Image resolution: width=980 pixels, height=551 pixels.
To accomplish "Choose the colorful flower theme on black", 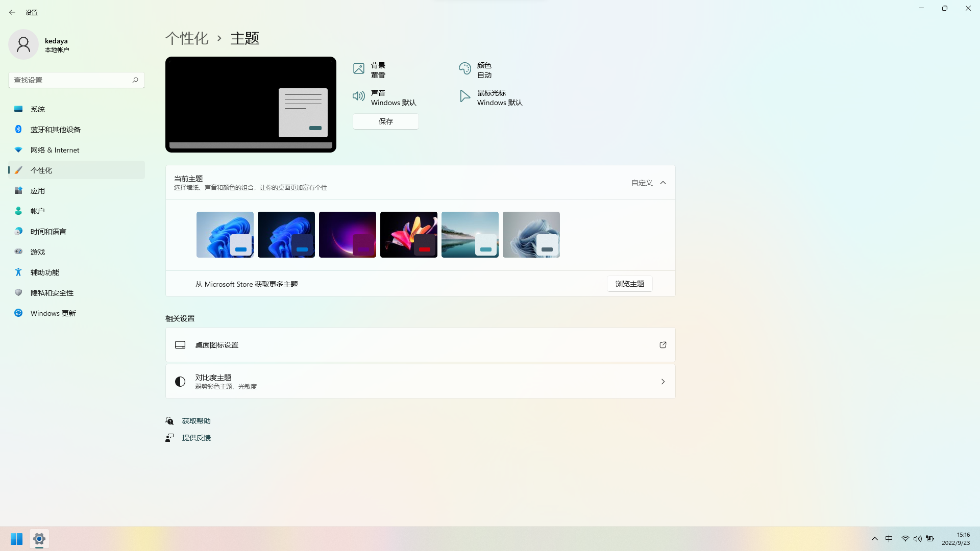I will (x=408, y=234).
